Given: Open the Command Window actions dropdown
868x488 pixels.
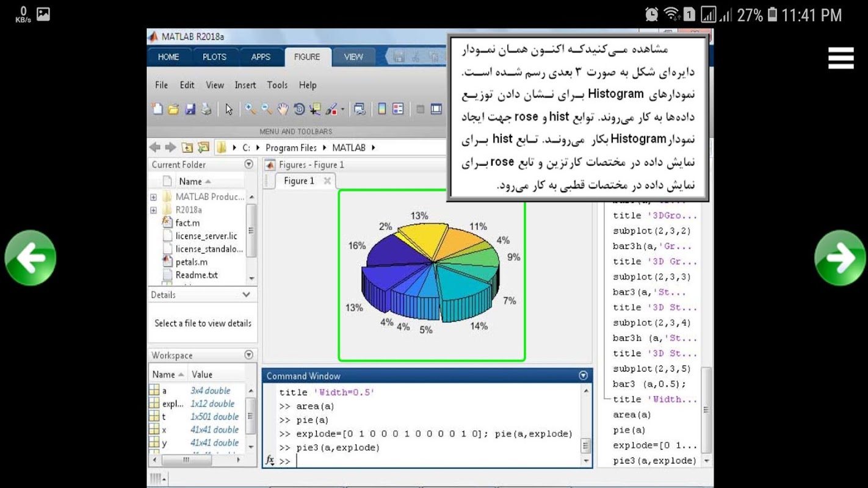Looking at the screenshot, I should coord(583,376).
